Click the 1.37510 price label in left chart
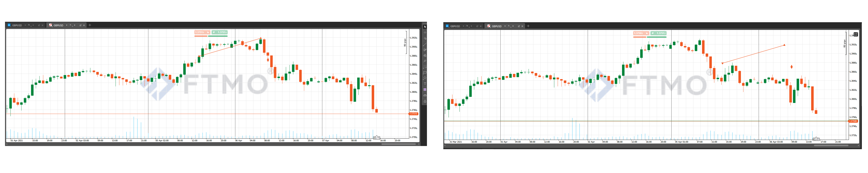 tap(414, 114)
